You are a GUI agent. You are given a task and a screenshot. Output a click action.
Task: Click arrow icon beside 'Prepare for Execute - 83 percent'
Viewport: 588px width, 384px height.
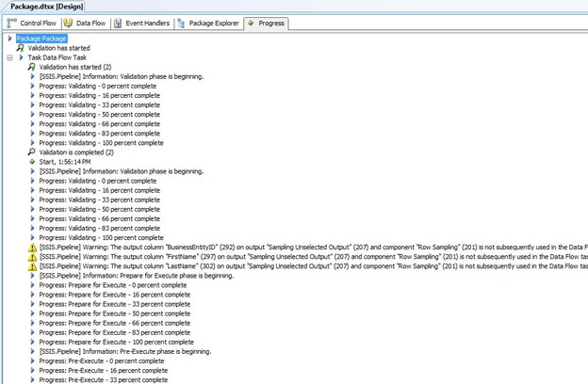32,332
